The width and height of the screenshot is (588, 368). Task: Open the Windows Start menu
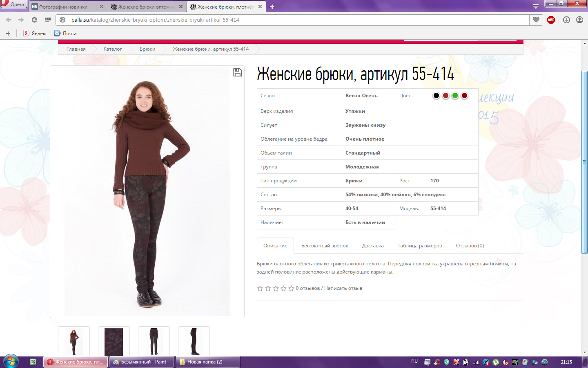point(11,362)
